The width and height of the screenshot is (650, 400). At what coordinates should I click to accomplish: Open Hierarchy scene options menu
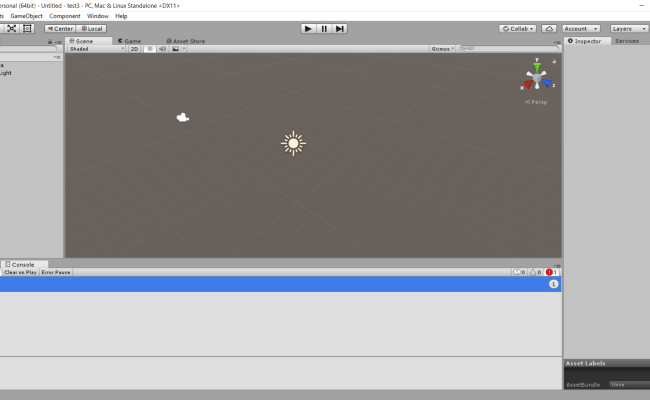(x=57, y=57)
